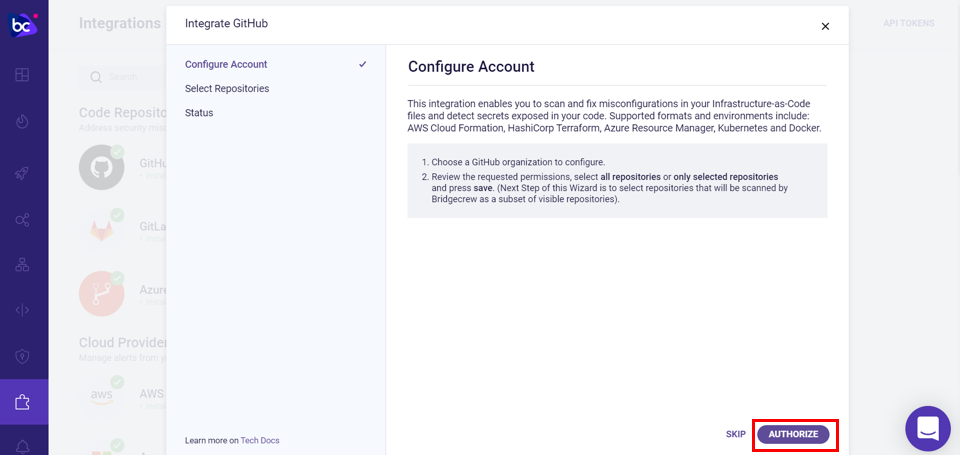Open the rocket icon in sidebar

(x=22, y=174)
